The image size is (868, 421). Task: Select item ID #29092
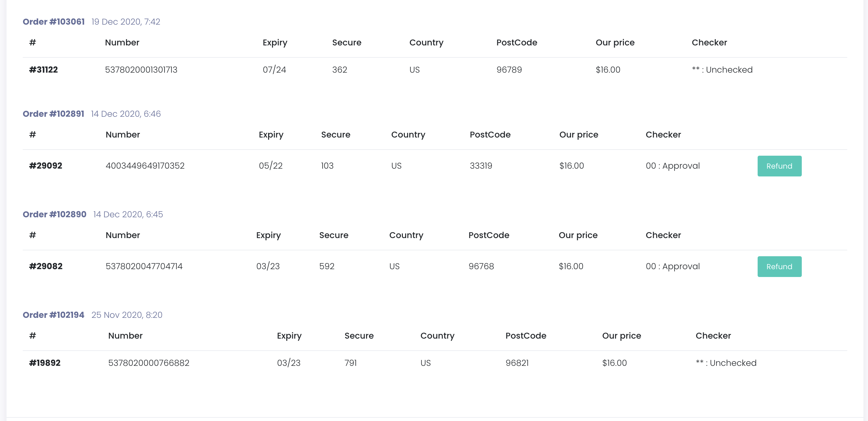pyautogui.click(x=45, y=166)
